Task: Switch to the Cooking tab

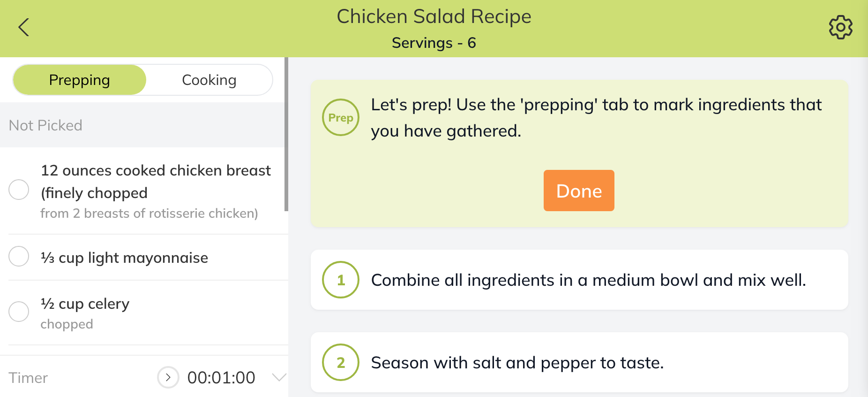Action: tap(209, 80)
